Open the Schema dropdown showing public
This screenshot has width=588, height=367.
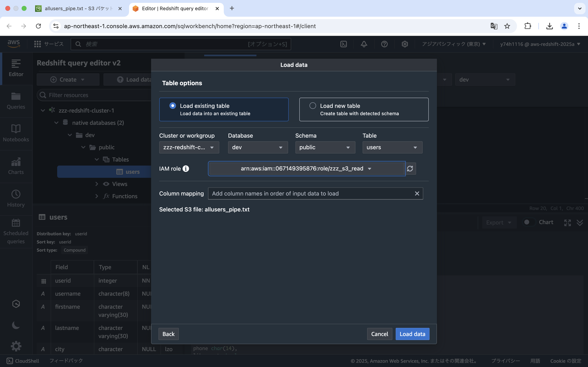[325, 147]
